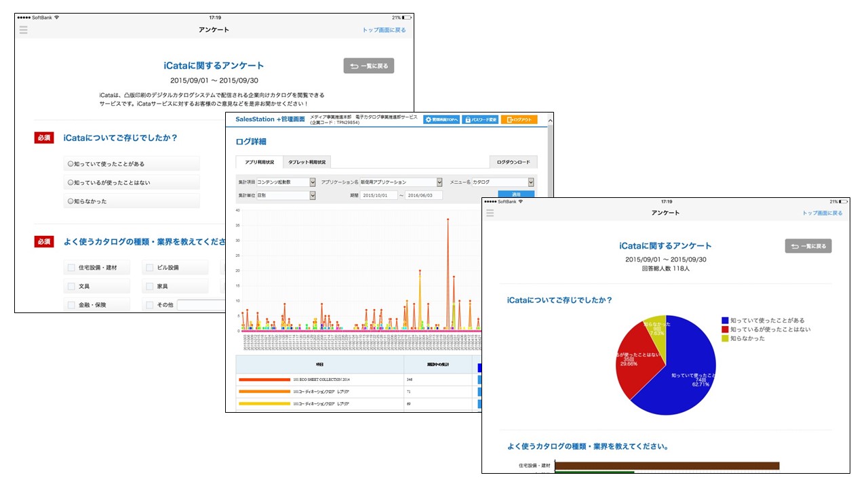868x488 pixels.
Task: Click red legend swatch 知っているが使ったことはない
Action: coord(726,329)
